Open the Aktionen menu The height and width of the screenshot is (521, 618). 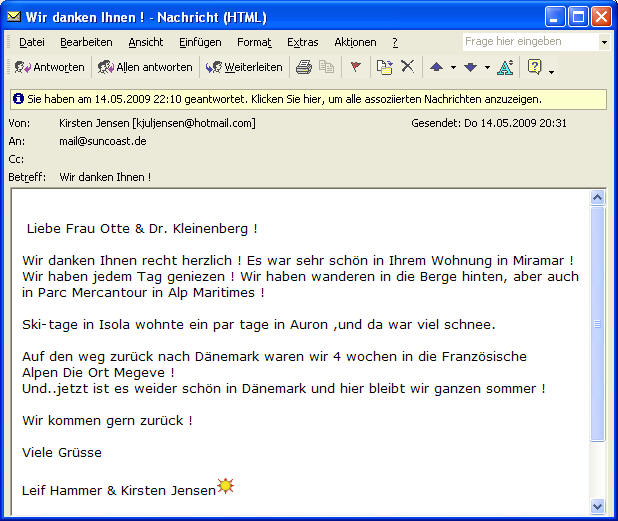pos(355,42)
